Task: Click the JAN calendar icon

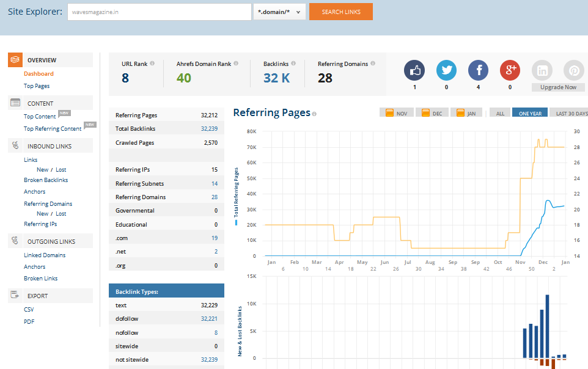Action: [x=460, y=113]
